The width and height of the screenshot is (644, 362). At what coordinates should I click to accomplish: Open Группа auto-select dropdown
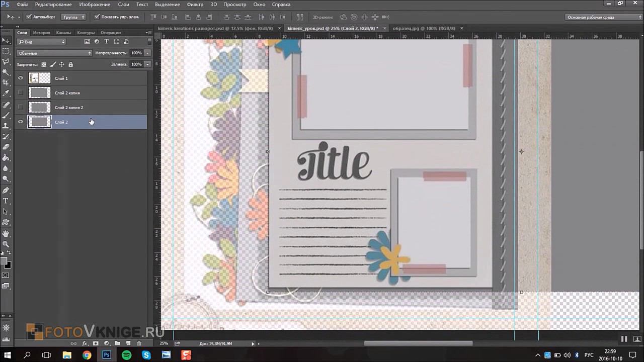(x=73, y=17)
